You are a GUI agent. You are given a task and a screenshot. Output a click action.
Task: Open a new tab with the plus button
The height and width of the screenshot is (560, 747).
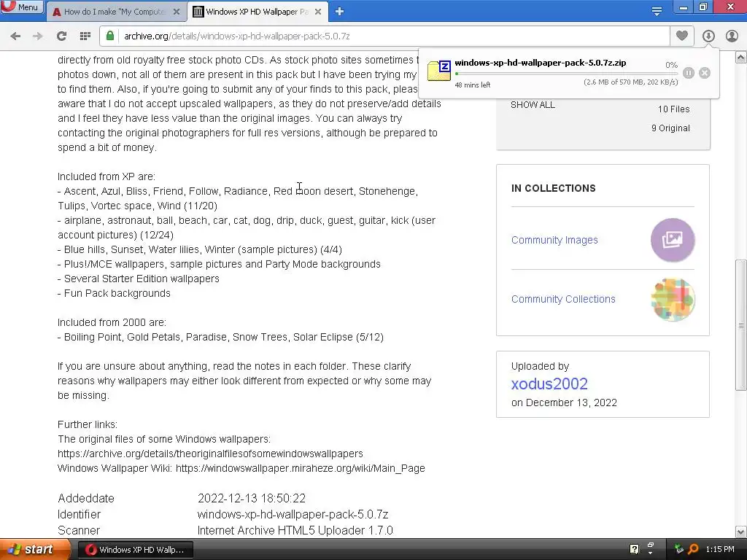(339, 12)
